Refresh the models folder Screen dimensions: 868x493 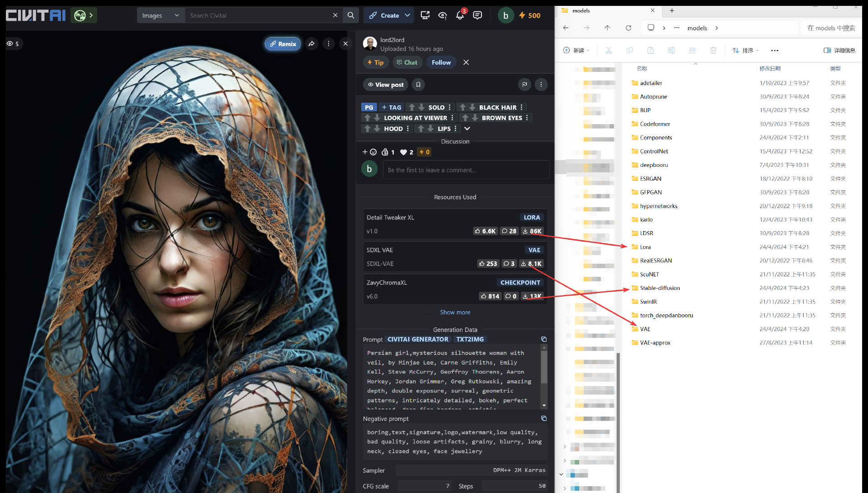[628, 28]
